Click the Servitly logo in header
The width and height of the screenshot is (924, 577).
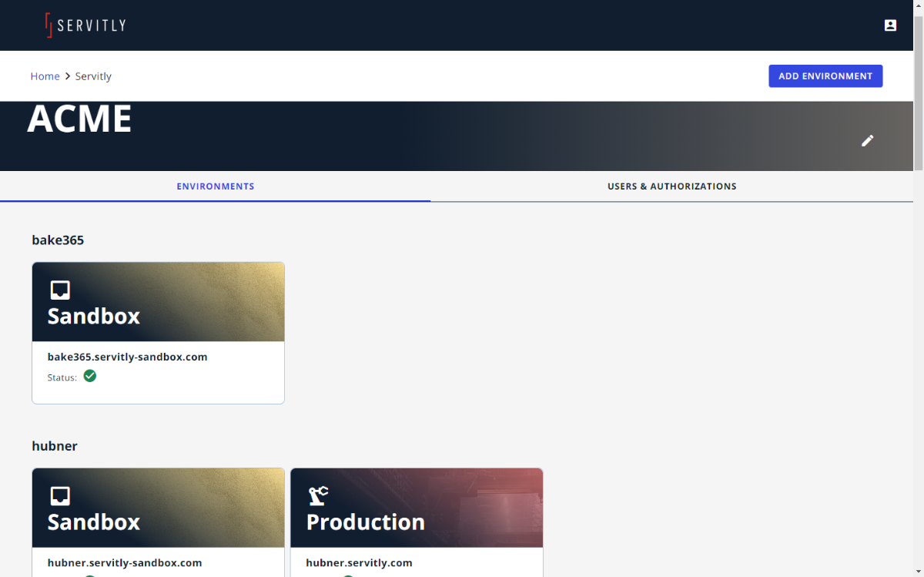85,25
